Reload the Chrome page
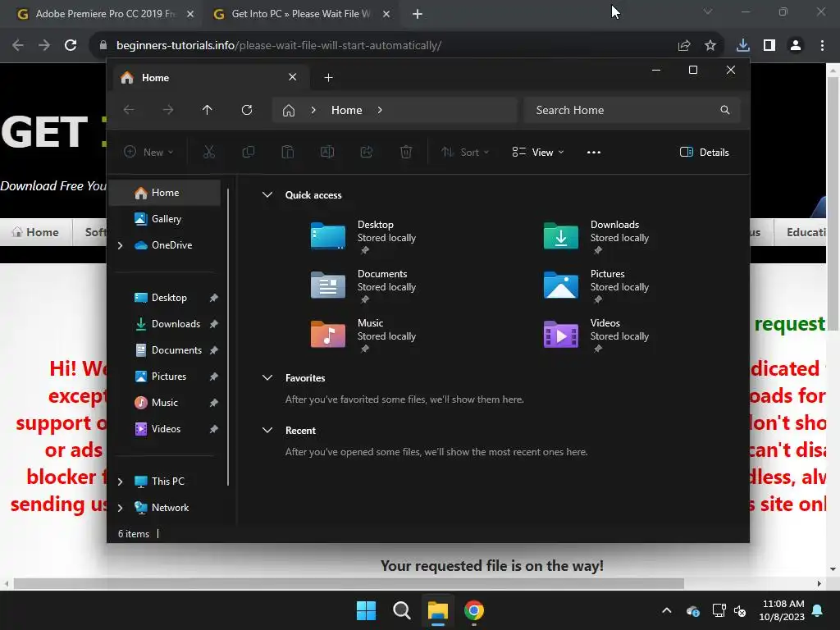Image resolution: width=840 pixels, height=630 pixels. (x=71, y=46)
